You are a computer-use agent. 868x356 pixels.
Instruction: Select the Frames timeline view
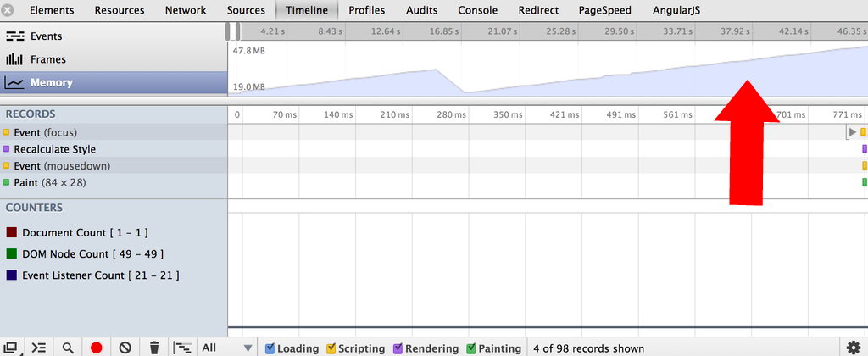(47, 59)
